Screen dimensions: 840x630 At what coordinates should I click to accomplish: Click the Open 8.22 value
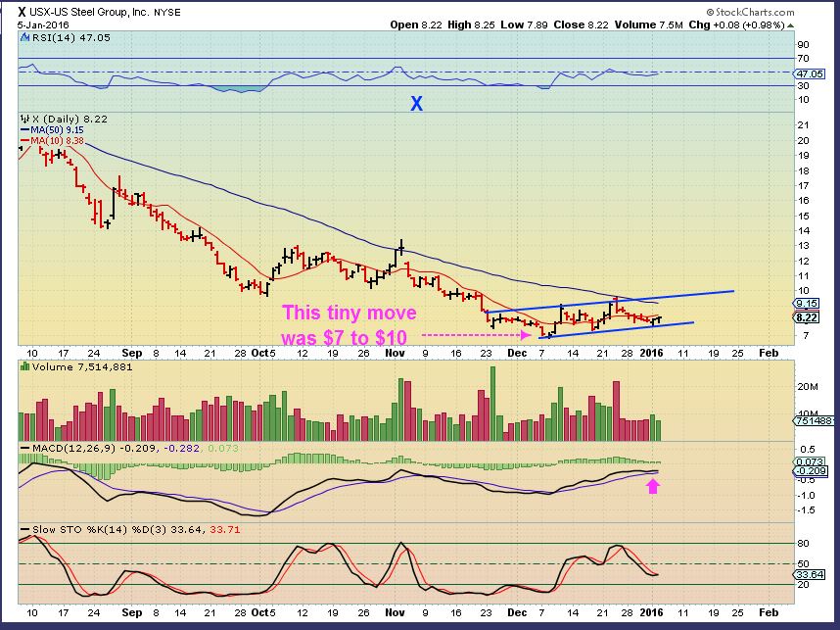[x=416, y=24]
